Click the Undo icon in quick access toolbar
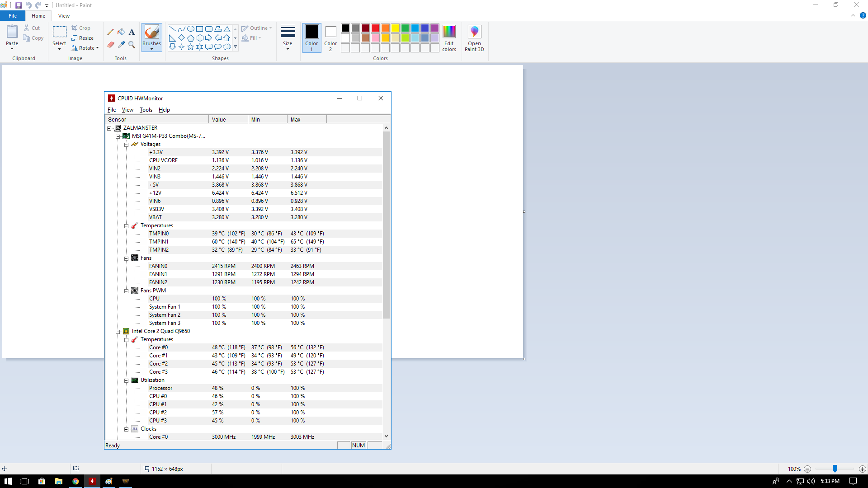The image size is (868, 488). click(28, 5)
